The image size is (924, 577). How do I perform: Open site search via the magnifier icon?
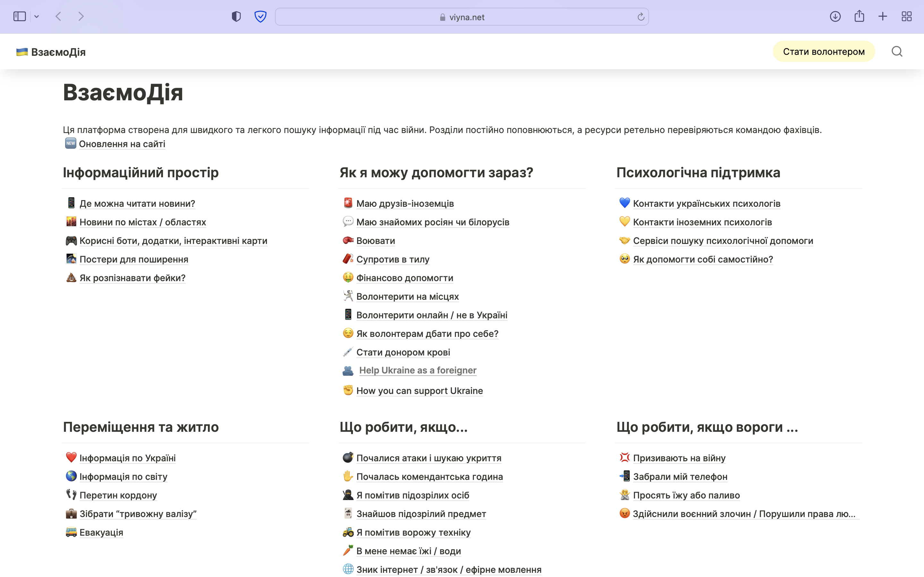[x=897, y=52]
